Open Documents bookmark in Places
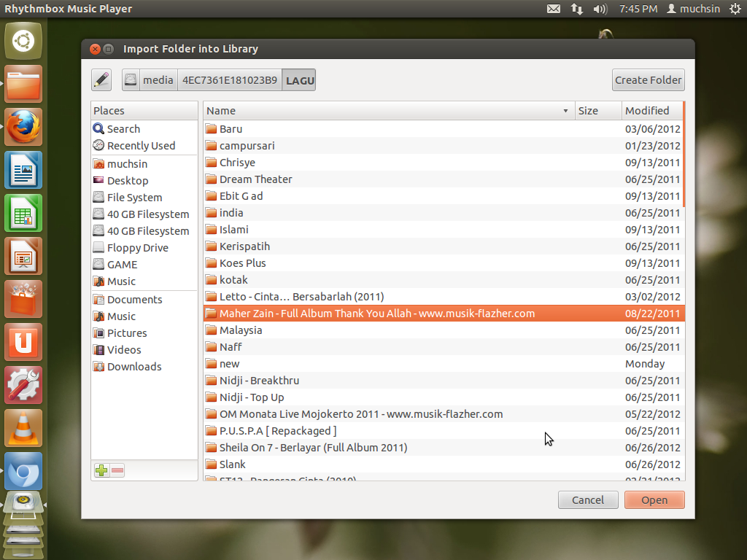747x560 pixels. click(x=144, y=300)
